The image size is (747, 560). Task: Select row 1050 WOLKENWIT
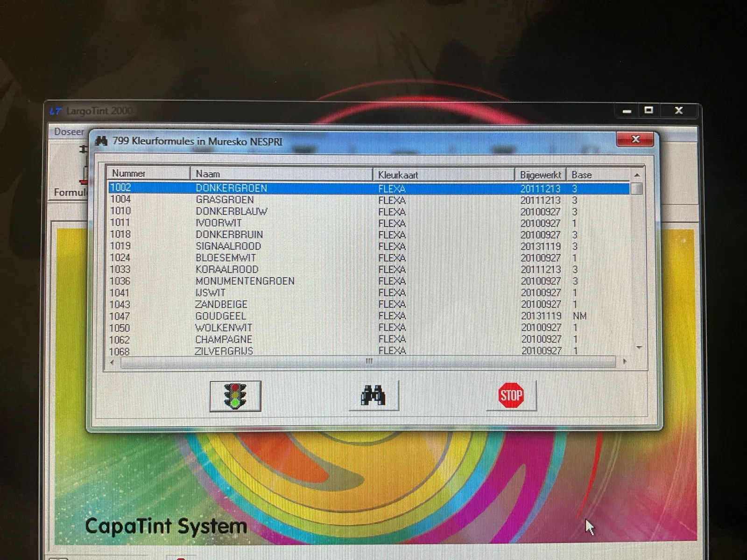pyautogui.click(x=369, y=328)
